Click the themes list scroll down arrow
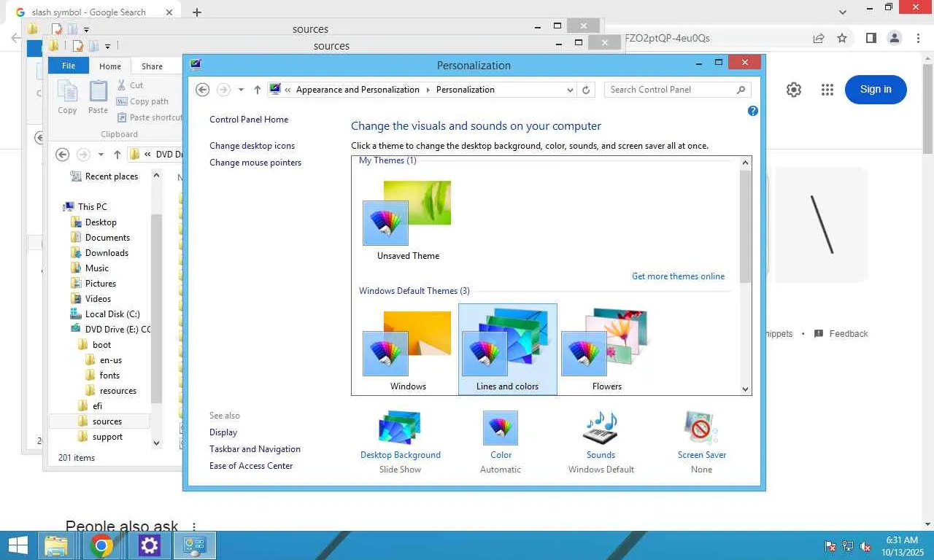 [746, 389]
